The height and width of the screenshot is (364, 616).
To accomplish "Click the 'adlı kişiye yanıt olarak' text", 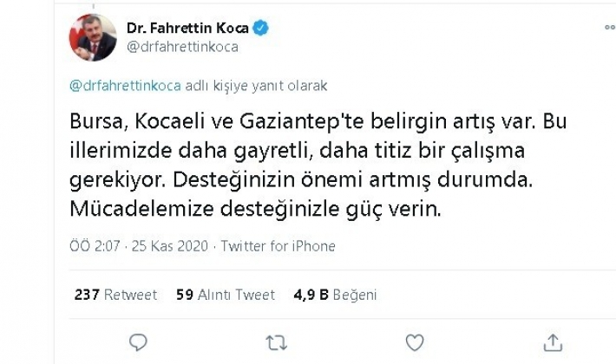I will (x=256, y=86).
